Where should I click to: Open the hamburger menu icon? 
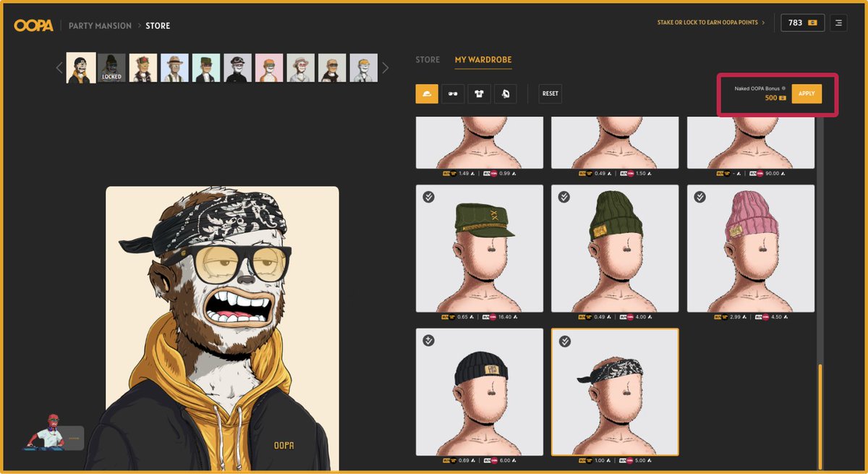[838, 23]
